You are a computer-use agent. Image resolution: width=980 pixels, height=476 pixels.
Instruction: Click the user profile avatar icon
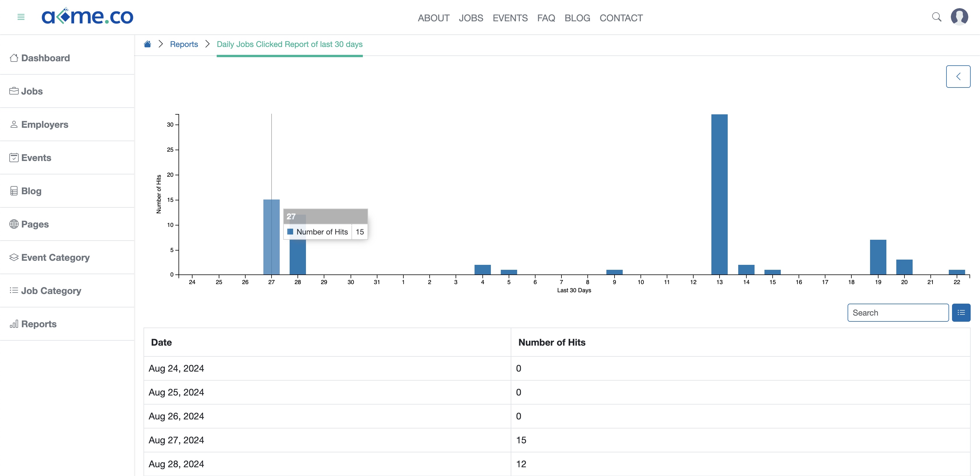tap(959, 17)
